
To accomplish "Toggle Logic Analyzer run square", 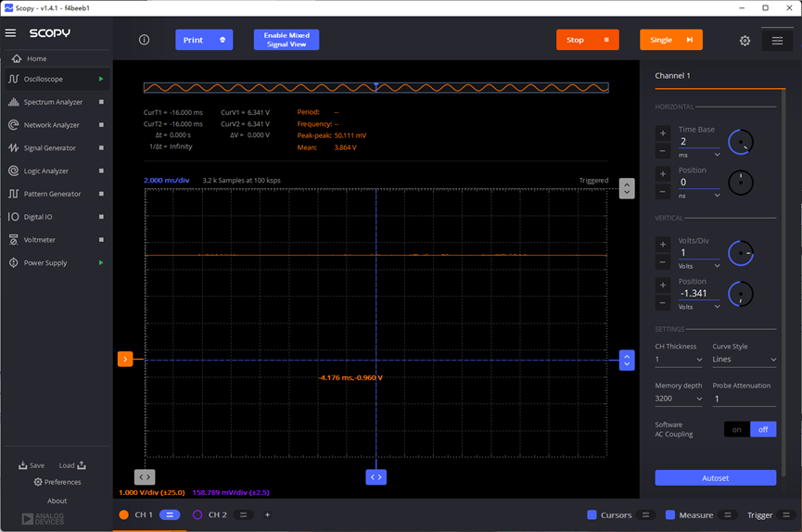I will click(101, 171).
